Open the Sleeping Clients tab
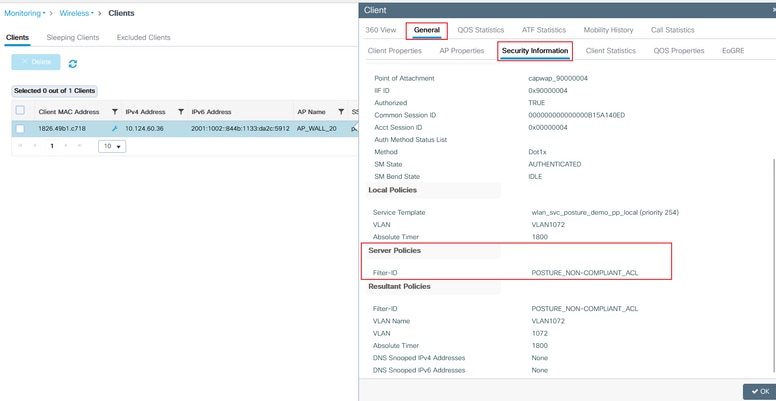This screenshot has width=776, height=401. click(74, 37)
